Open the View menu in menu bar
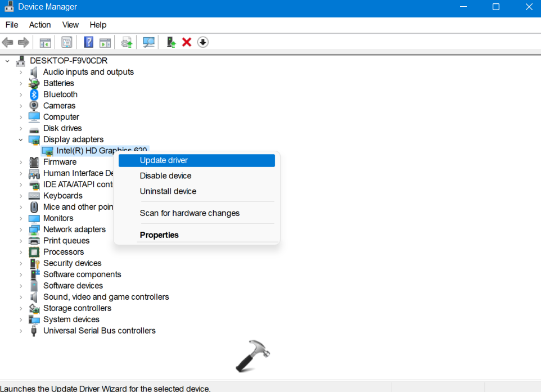Screen dimensions: 541x392 pos(70,25)
